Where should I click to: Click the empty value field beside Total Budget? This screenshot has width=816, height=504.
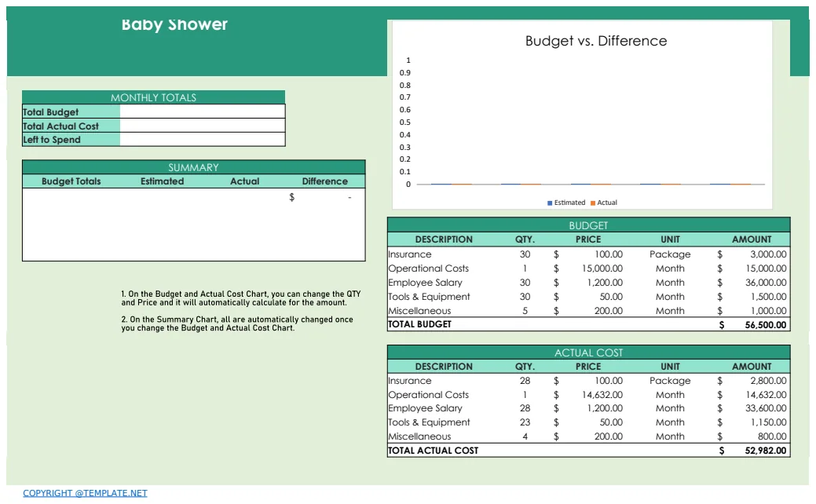click(203, 111)
